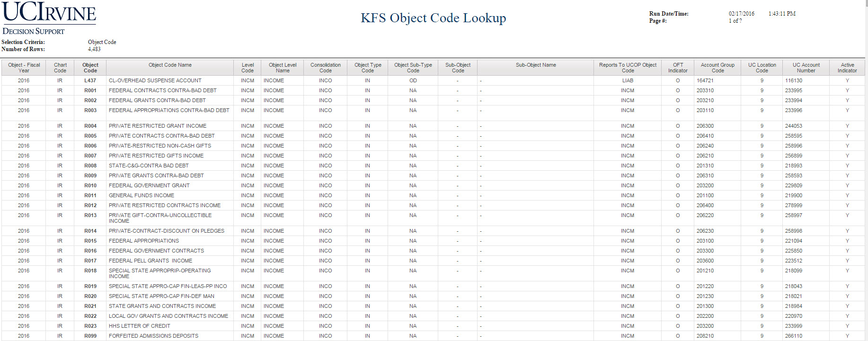Screen dimensions: 868x341
Task: Click the Active Indicator column header
Action: pos(847,68)
